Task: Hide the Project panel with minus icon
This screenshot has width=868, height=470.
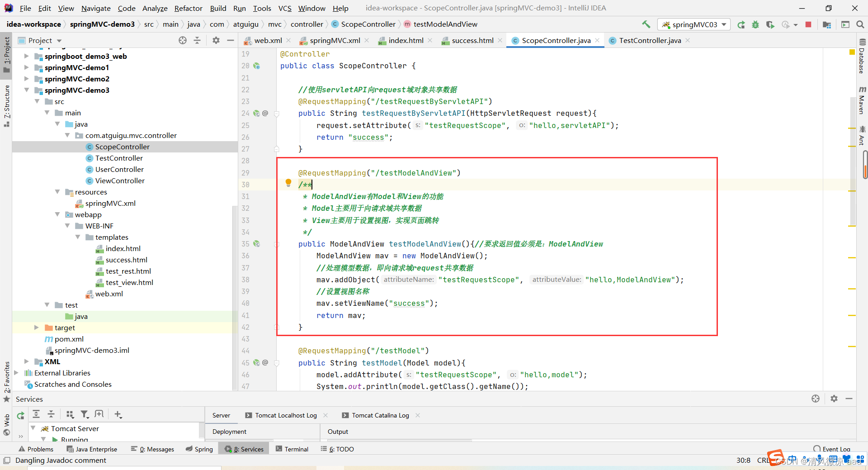Action: (231, 40)
